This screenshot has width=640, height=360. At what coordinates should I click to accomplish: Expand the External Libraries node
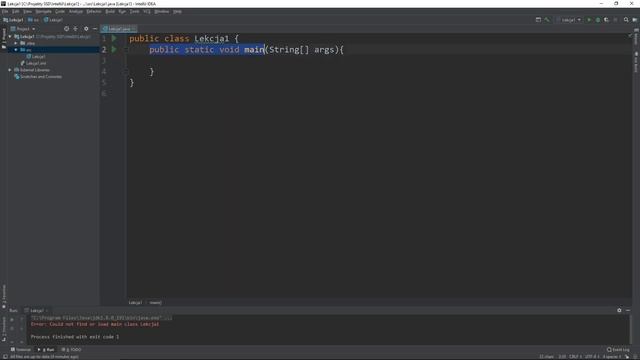coord(10,70)
